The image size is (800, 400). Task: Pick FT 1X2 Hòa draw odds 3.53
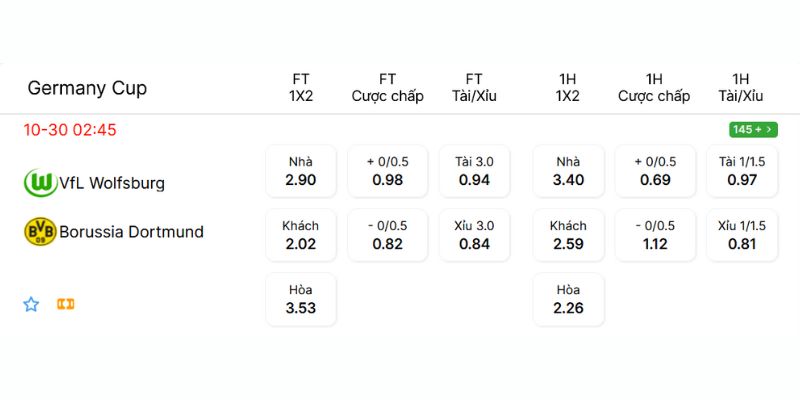[300, 299]
